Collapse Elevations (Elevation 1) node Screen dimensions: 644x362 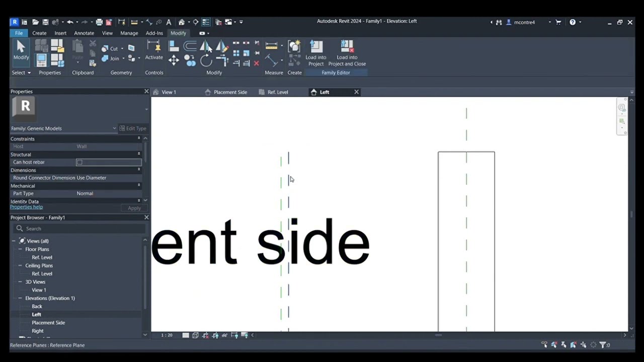click(x=20, y=298)
